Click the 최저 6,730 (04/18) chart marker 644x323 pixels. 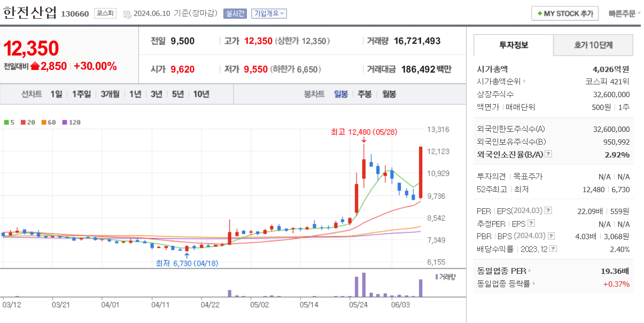(187, 263)
